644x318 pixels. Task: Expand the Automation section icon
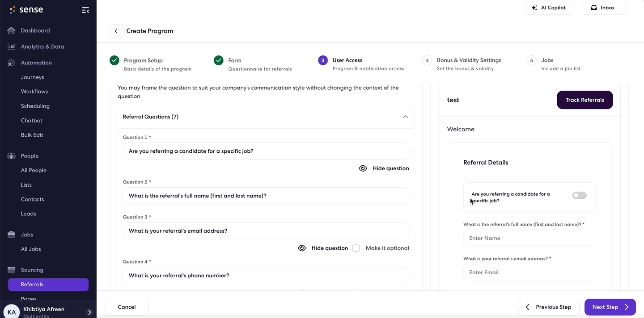click(10, 63)
